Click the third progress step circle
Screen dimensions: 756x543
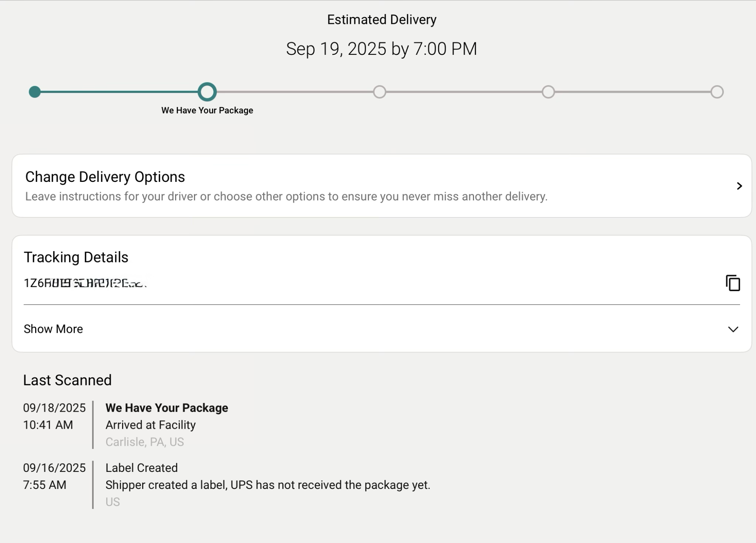tap(380, 92)
